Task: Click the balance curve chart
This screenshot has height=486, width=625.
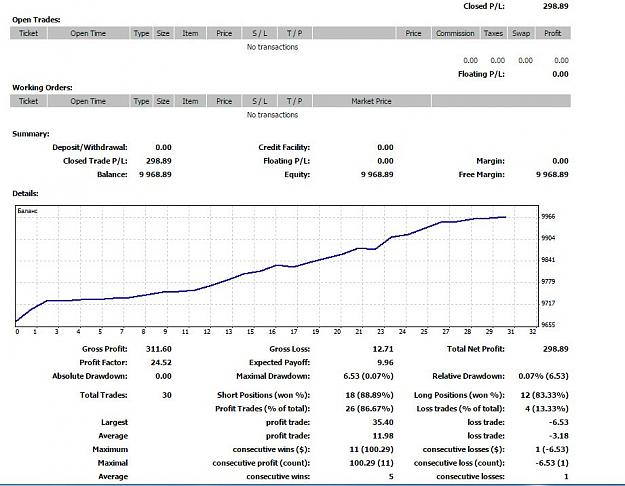Action: coord(277,266)
